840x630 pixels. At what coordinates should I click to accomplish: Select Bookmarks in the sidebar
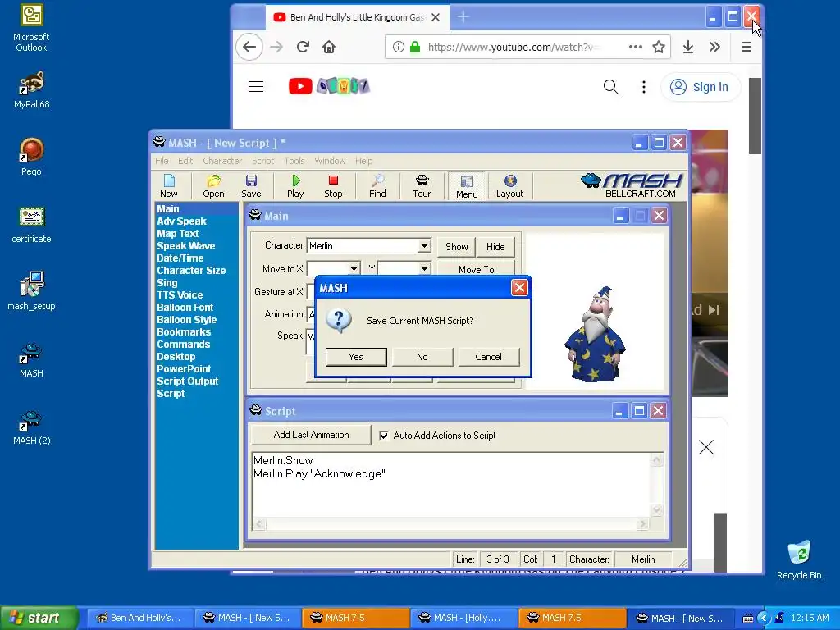[184, 332]
